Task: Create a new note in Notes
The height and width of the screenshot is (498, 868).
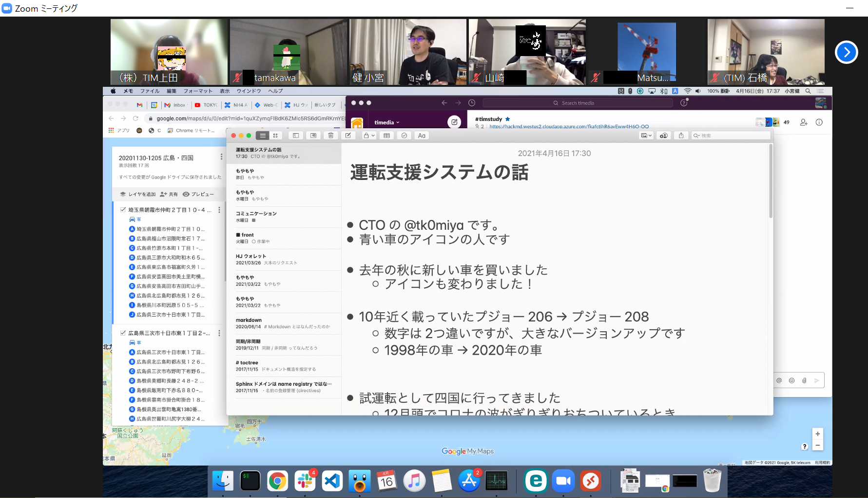Action: tap(348, 136)
